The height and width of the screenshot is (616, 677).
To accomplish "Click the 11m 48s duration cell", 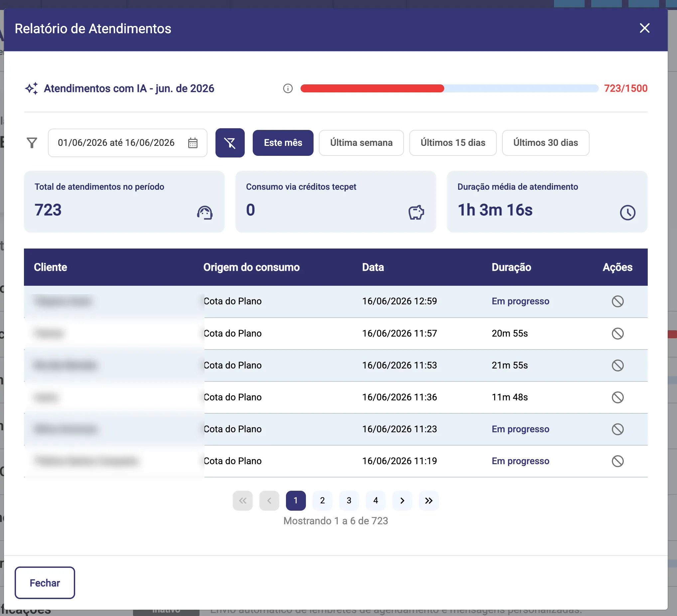I will click(509, 397).
